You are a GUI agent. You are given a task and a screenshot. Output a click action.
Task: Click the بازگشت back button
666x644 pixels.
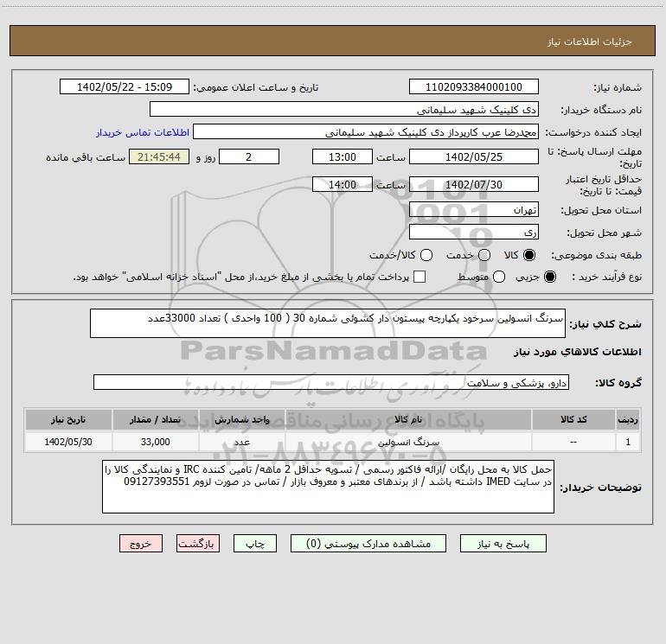198,544
